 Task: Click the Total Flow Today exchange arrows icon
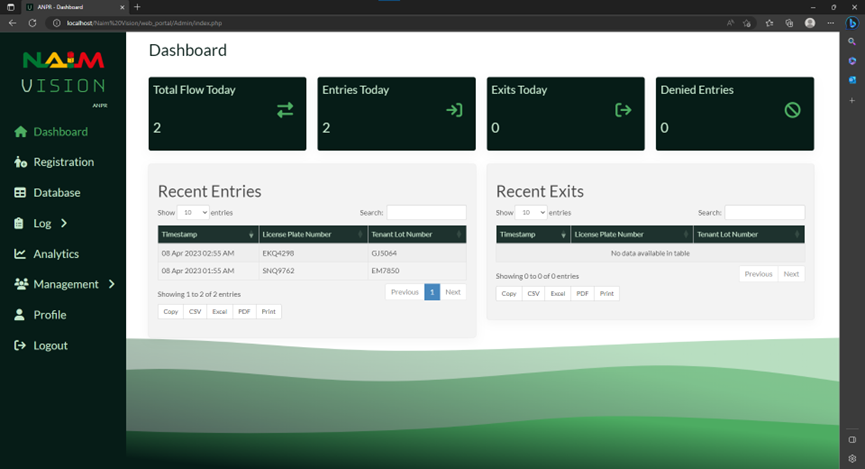(285, 110)
